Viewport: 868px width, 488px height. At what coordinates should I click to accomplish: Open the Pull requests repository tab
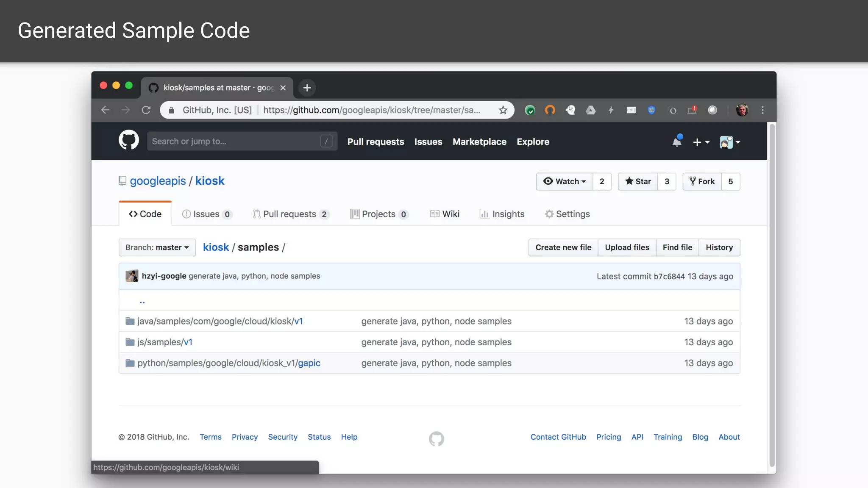click(x=290, y=214)
